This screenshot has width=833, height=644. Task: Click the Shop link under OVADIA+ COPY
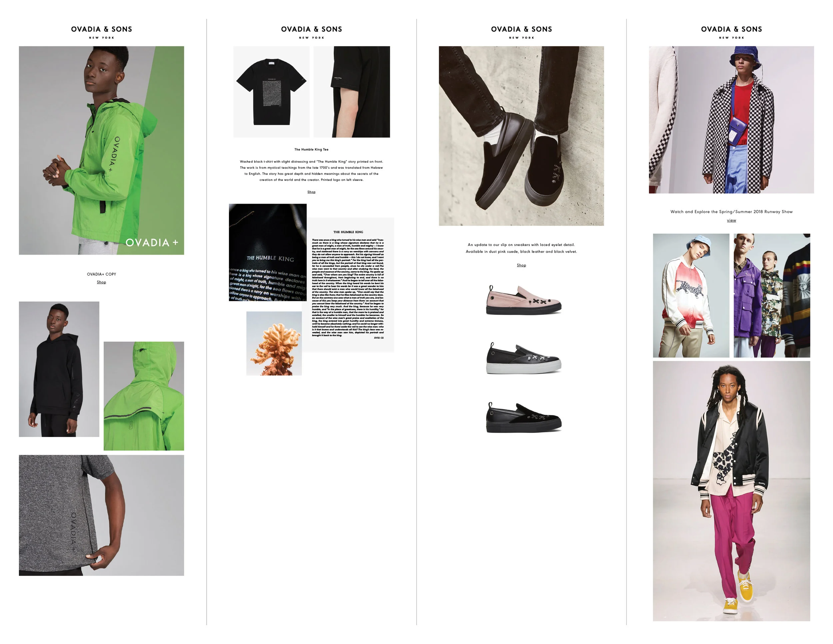point(101,282)
